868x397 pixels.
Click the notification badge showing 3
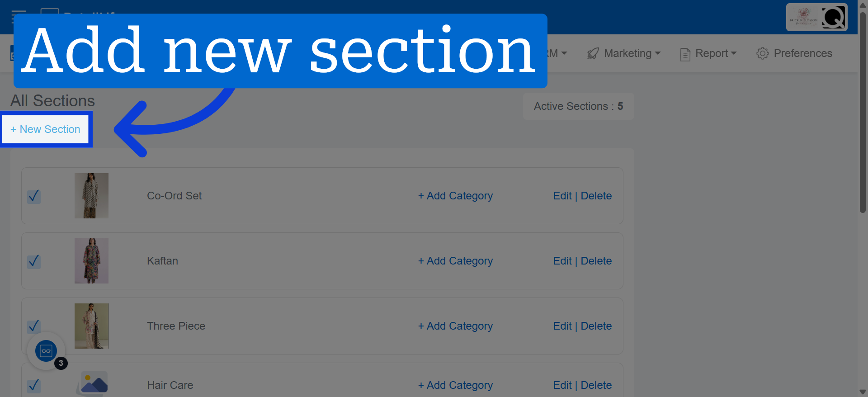[x=61, y=363]
